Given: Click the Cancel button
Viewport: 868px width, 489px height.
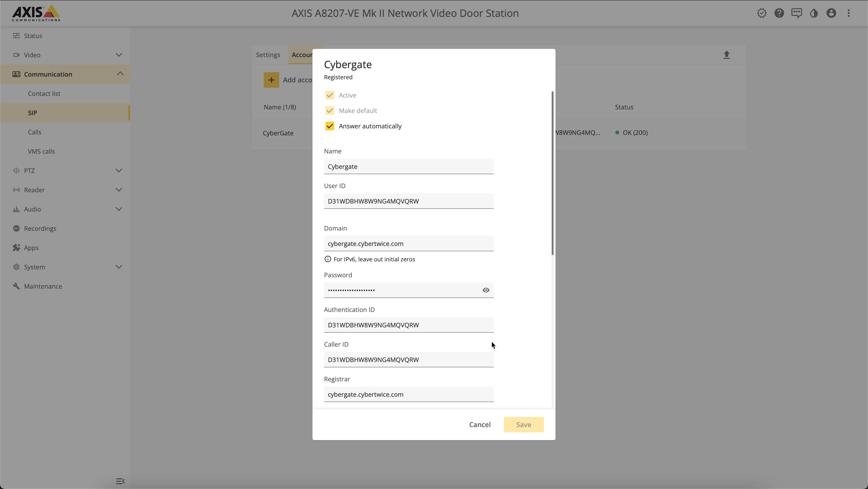Looking at the screenshot, I should tap(480, 425).
